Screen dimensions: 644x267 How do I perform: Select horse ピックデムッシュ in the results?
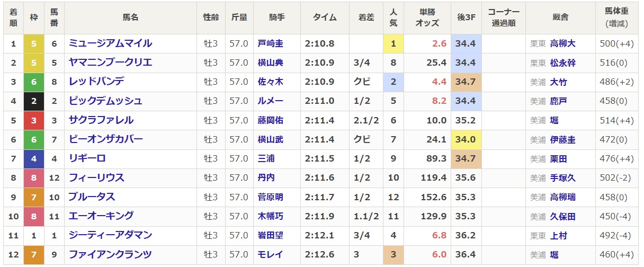click(106, 101)
